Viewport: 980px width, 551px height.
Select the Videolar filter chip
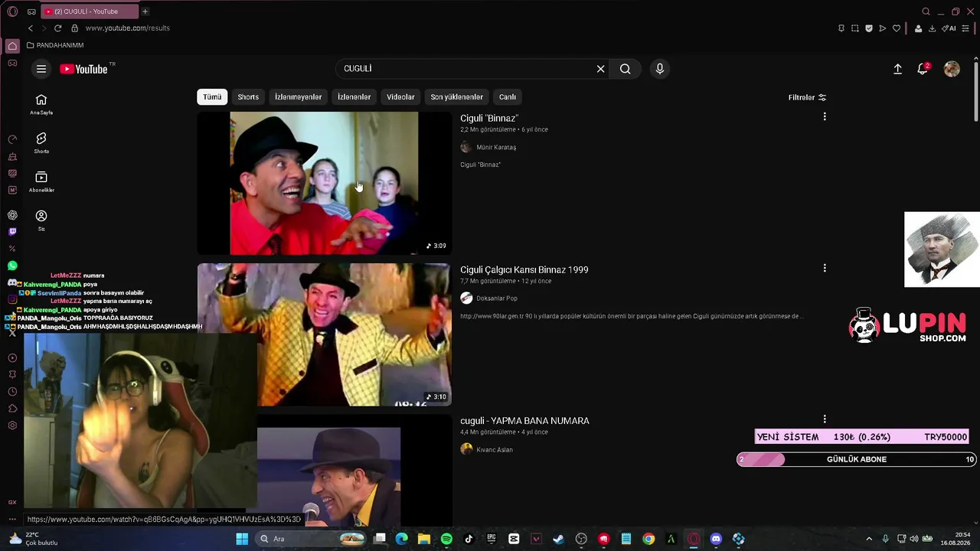click(400, 97)
